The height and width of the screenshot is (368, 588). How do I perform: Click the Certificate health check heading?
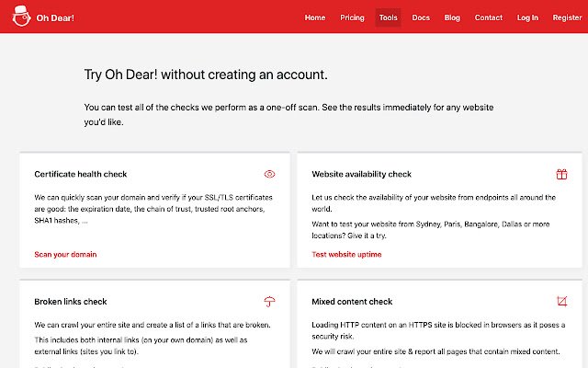[81, 174]
